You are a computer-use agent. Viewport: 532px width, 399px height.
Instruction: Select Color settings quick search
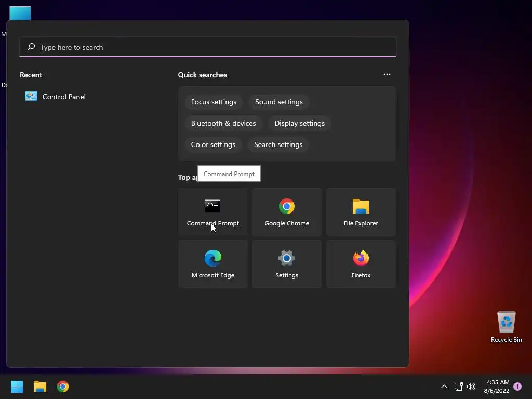(x=213, y=145)
